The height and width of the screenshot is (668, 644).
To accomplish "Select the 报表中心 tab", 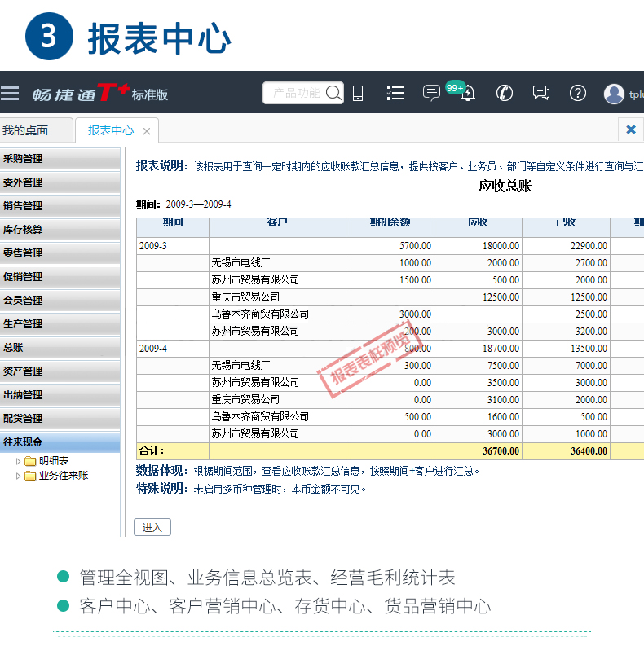I will pos(111,130).
